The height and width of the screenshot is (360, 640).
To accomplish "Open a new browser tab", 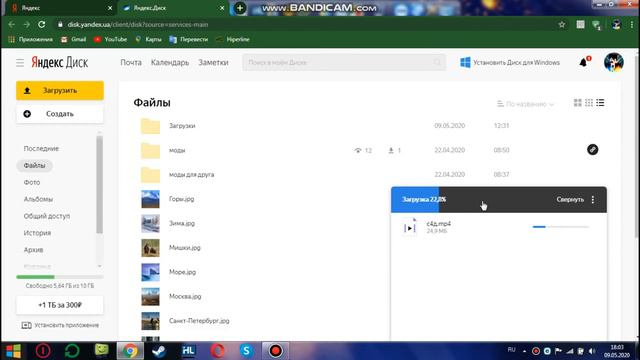I will click(240, 8).
